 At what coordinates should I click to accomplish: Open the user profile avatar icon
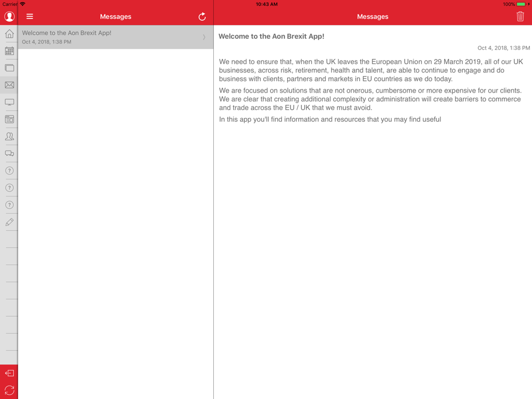click(x=9, y=16)
